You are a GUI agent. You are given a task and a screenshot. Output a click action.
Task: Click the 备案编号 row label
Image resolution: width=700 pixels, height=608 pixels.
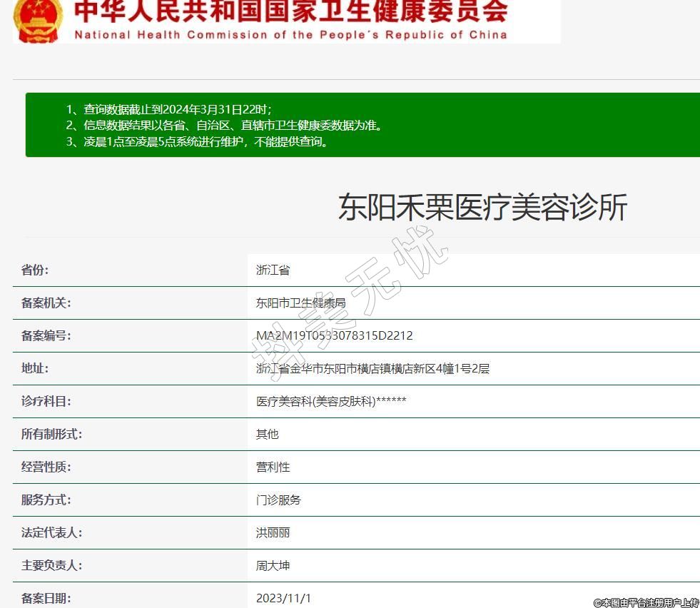point(46,335)
